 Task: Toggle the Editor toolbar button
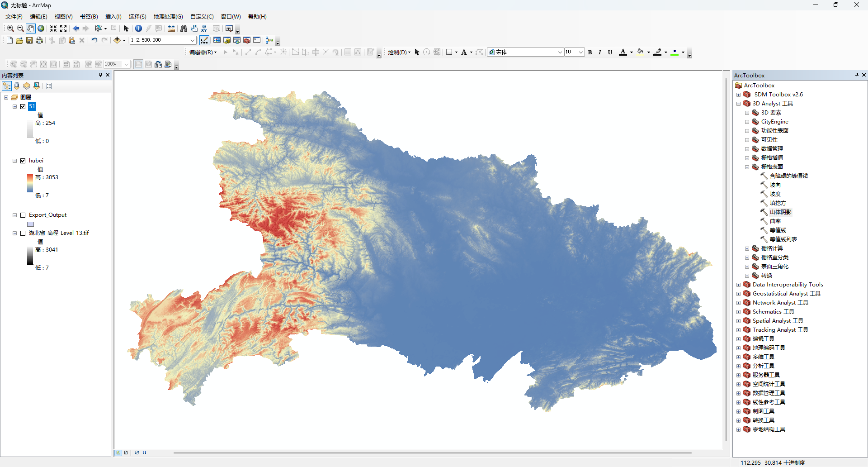(x=204, y=40)
